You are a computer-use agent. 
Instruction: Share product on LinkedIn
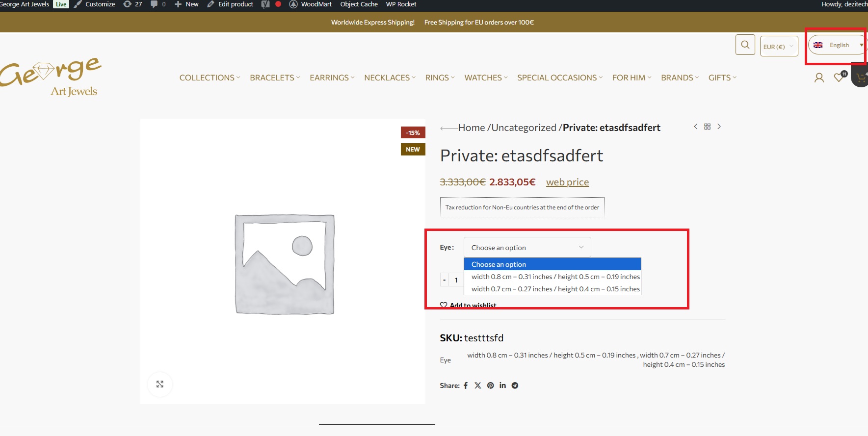point(502,385)
